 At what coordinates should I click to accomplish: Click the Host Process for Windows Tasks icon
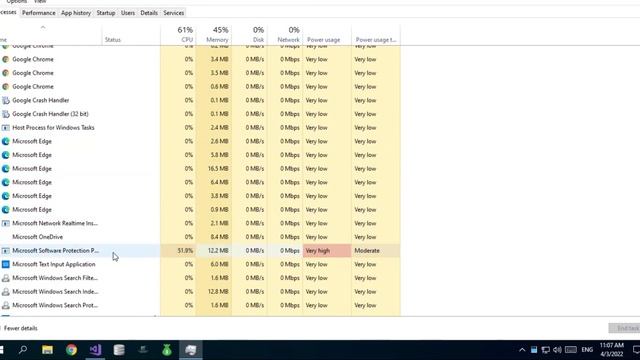5,128
